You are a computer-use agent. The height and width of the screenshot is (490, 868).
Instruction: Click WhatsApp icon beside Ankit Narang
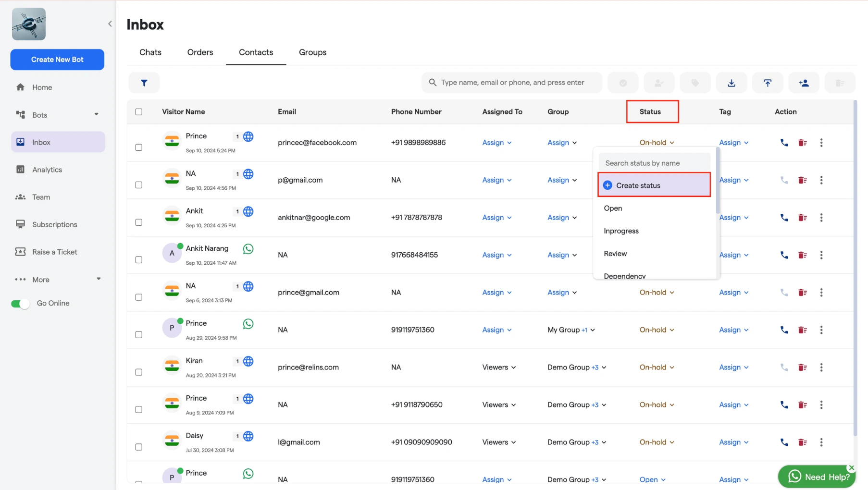click(x=248, y=249)
